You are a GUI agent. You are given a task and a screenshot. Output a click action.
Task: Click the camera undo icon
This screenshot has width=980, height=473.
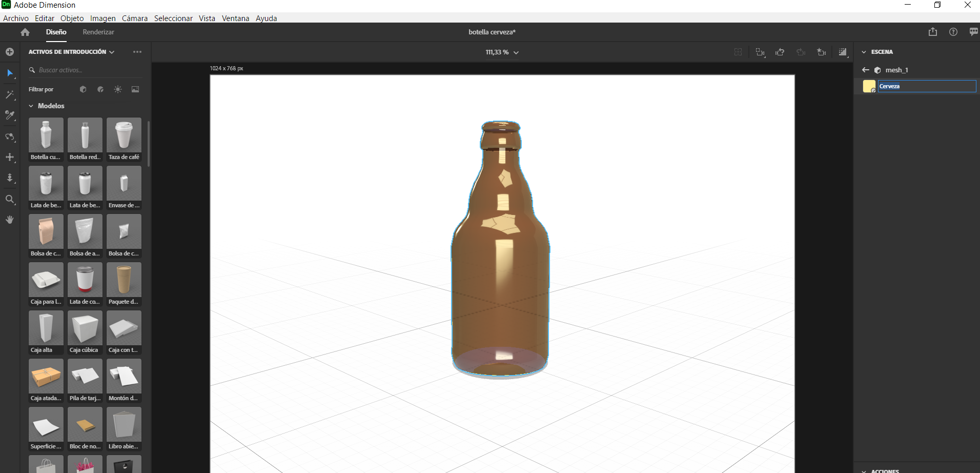click(780, 52)
